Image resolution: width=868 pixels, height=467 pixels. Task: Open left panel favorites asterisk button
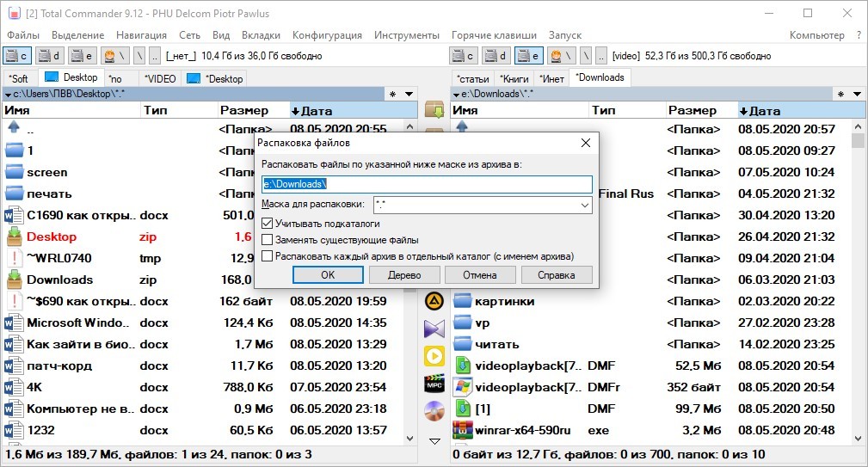click(x=393, y=94)
